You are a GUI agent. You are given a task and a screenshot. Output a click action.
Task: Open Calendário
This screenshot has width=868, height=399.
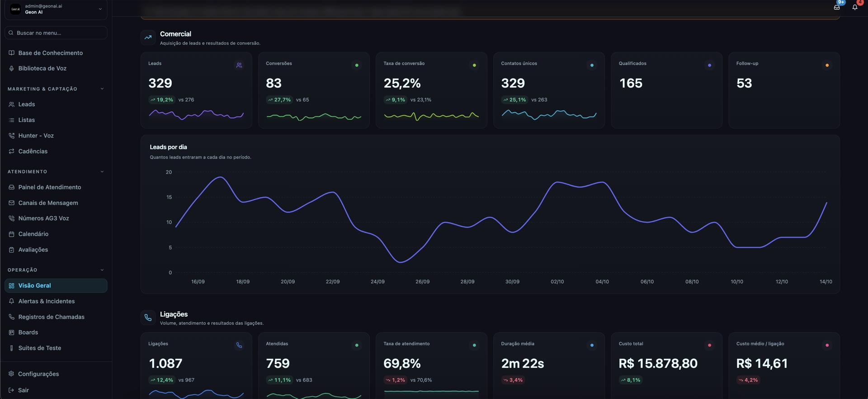tap(56, 234)
